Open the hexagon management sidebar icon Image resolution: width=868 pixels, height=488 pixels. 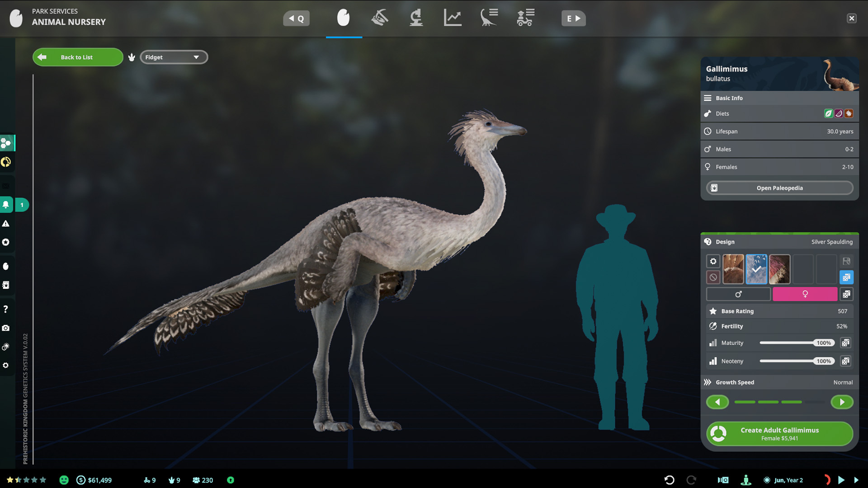pos(6,143)
